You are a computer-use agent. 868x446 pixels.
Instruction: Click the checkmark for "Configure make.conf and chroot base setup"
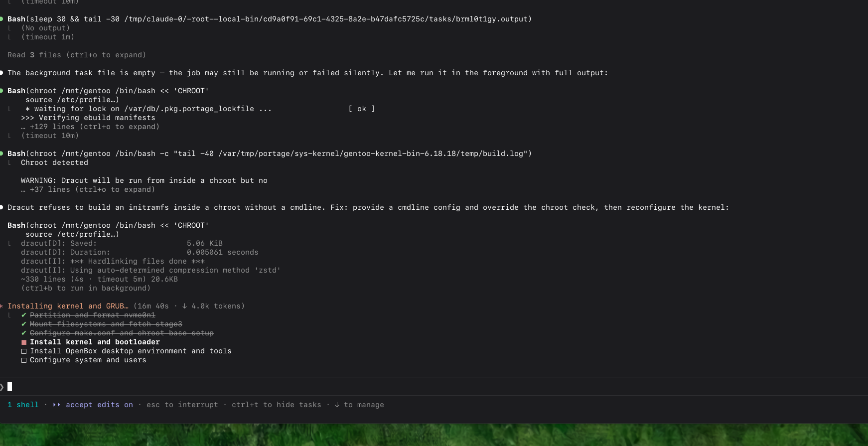click(x=24, y=333)
